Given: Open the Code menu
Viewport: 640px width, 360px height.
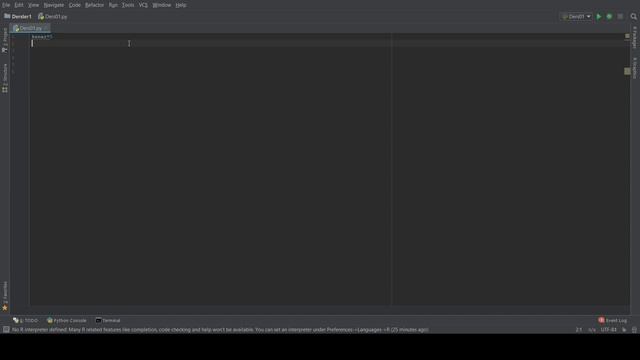Looking at the screenshot, I should (75, 5).
